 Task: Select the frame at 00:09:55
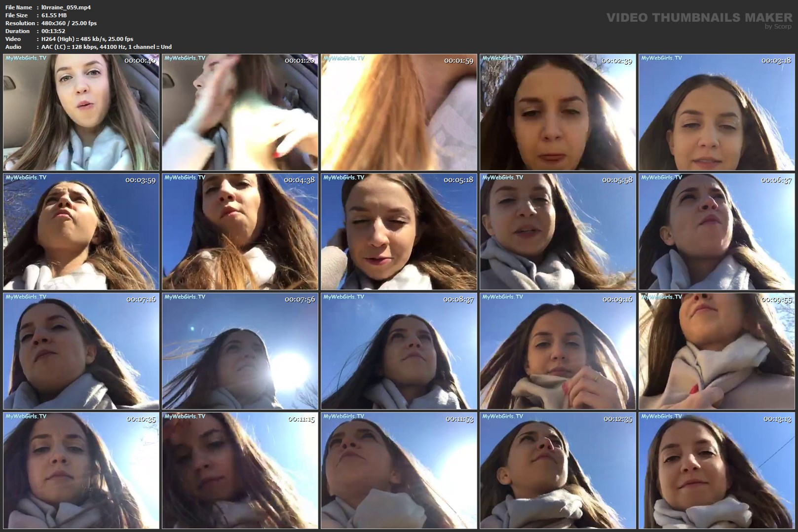tap(717, 351)
